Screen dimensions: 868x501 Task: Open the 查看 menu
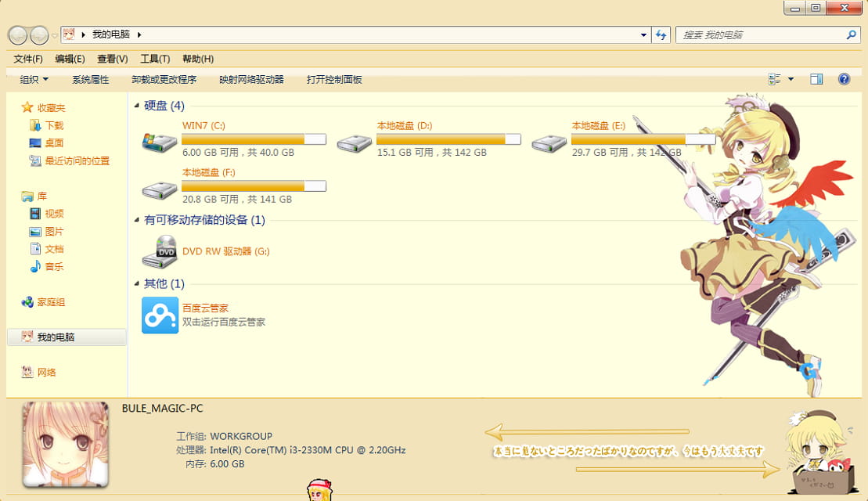coord(111,58)
